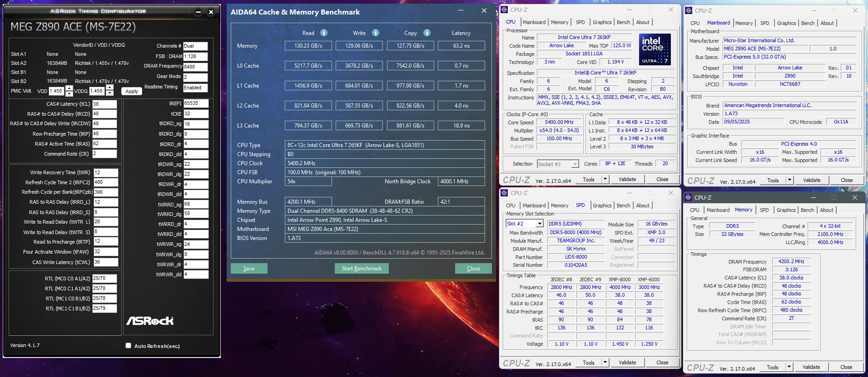
Task: Click the CAS# Latency (tCL) input field
Action: tap(104, 104)
